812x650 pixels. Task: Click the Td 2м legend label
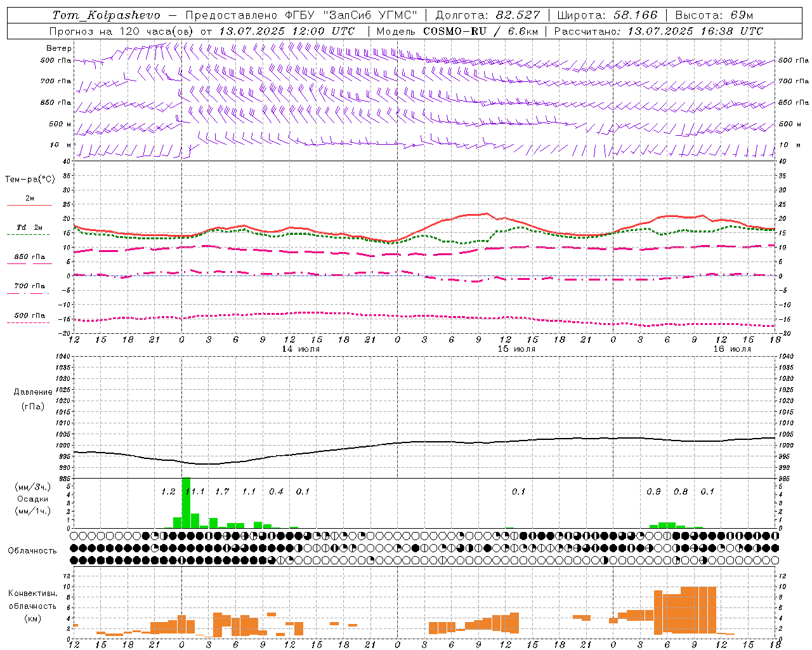click(x=29, y=227)
